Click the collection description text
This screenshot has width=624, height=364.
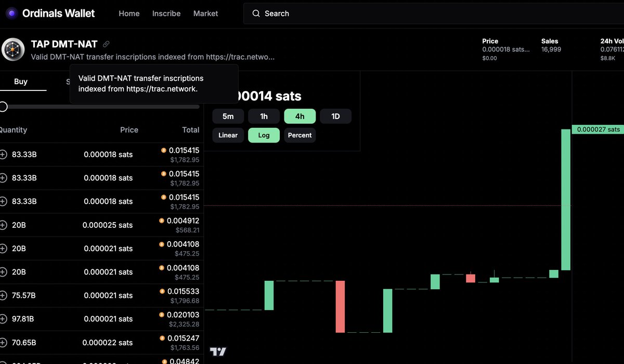tap(153, 57)
